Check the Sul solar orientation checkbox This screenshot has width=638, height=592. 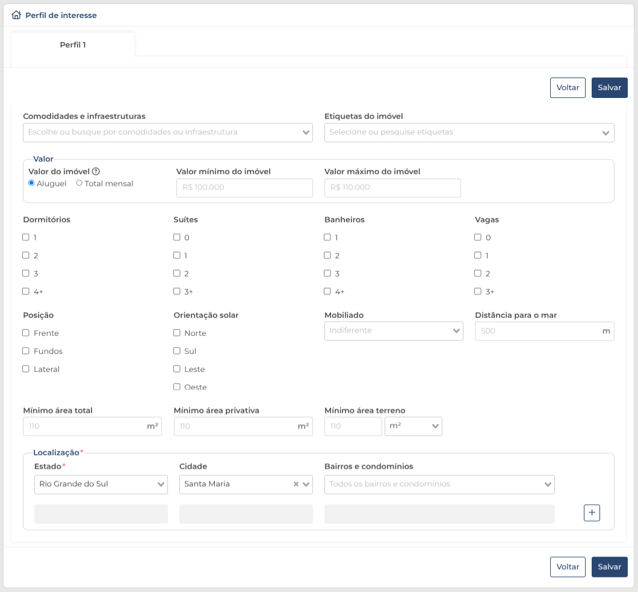[x=177, y=351]
